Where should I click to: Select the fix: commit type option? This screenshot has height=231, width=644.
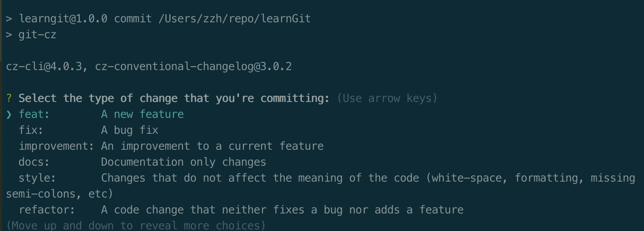click(x=31, y=130)
